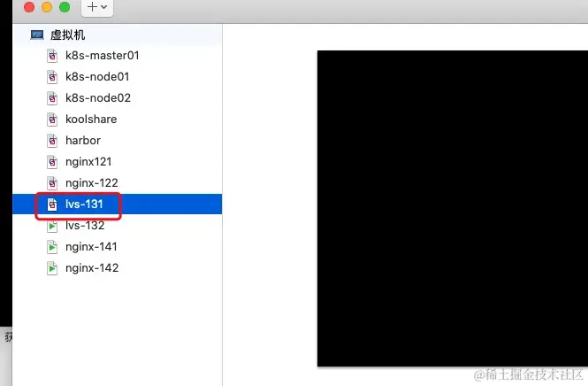Click the k8s-node01 VM file icon
Viewport: 588px width, 386px height.
pos(52,77)
